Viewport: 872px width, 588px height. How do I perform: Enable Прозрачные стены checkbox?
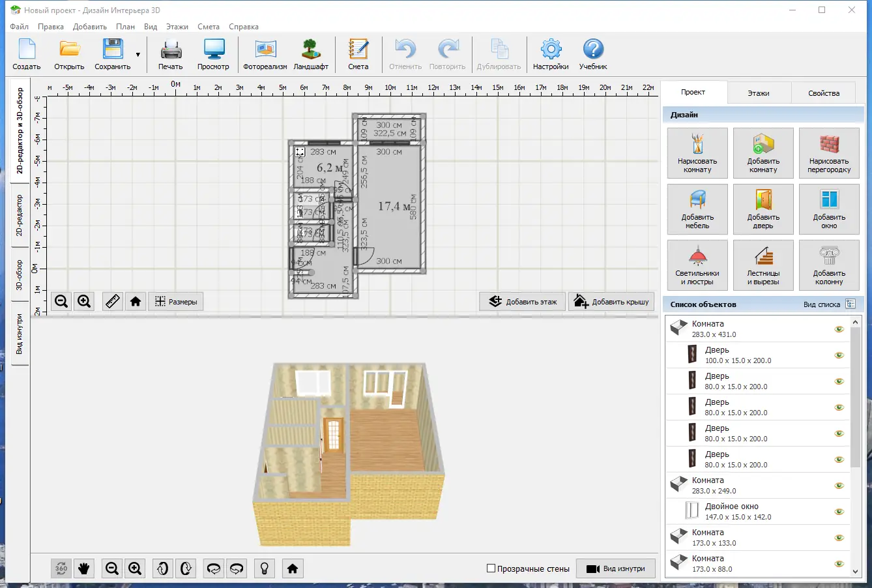(x=491, y=568)
